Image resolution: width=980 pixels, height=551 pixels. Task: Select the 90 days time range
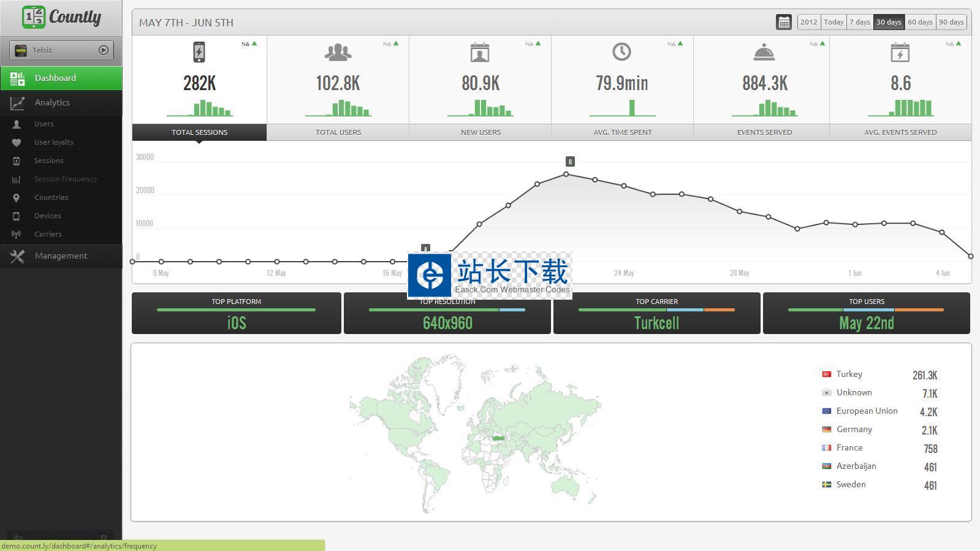click(x=951, y=22)
